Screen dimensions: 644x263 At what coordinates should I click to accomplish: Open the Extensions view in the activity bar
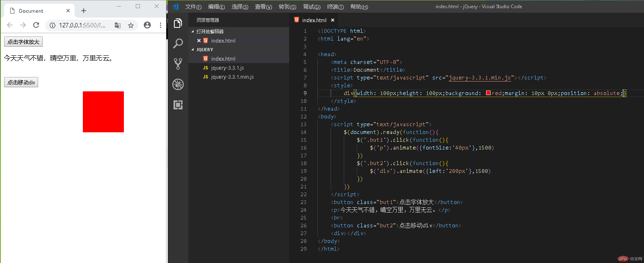[178, 104]
